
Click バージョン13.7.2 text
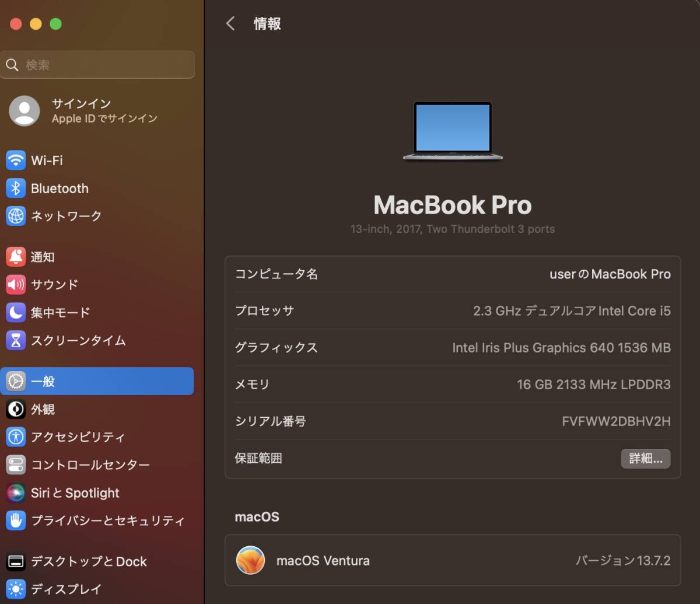pyautogui.click(x=623, y=560)
